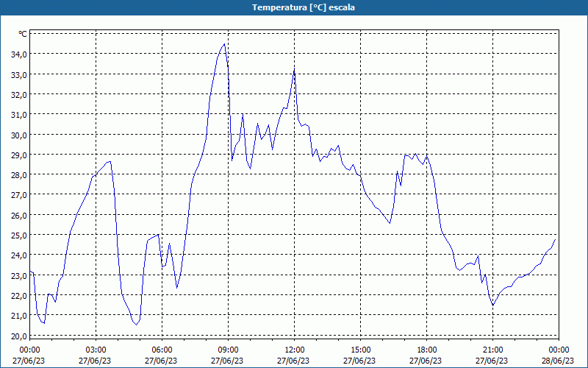
Task: Choose the 27/06/23 date under 21:00
Action: pos(492,361)
